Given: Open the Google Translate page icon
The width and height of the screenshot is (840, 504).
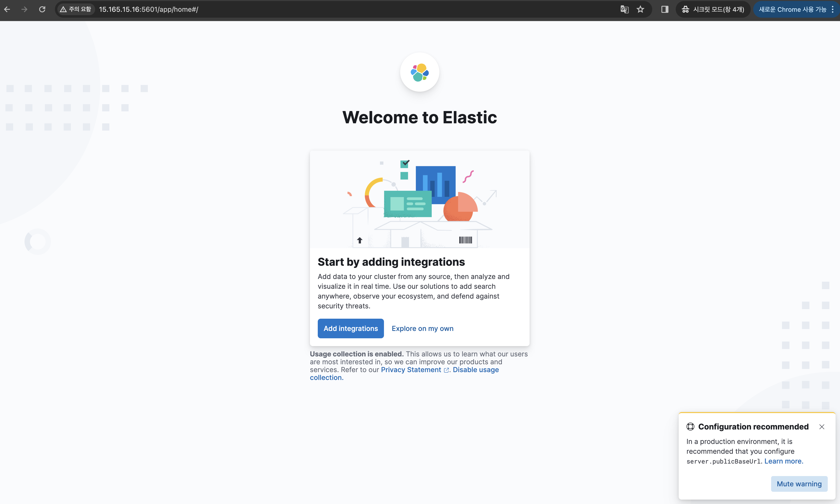Looking at the screenshot, I should pos(624,10).
